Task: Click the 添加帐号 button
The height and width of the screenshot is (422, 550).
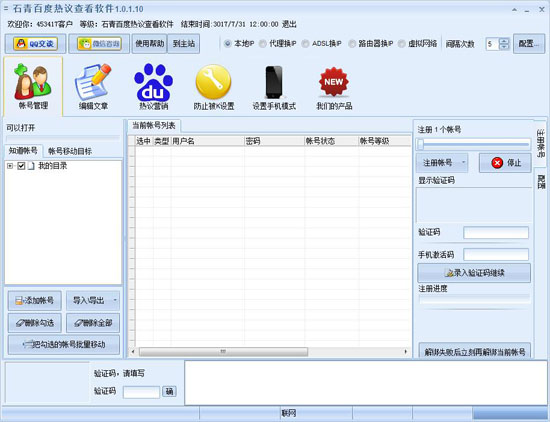Action: [35, 300]
